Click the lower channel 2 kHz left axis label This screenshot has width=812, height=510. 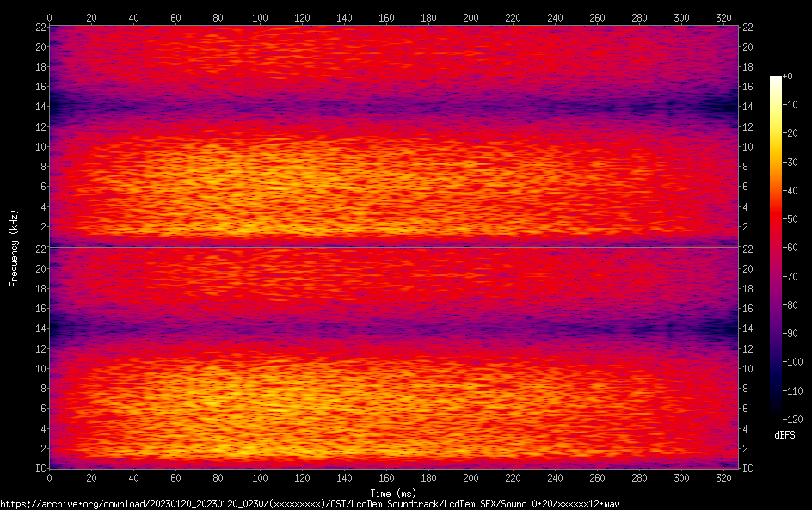[42, 448]
